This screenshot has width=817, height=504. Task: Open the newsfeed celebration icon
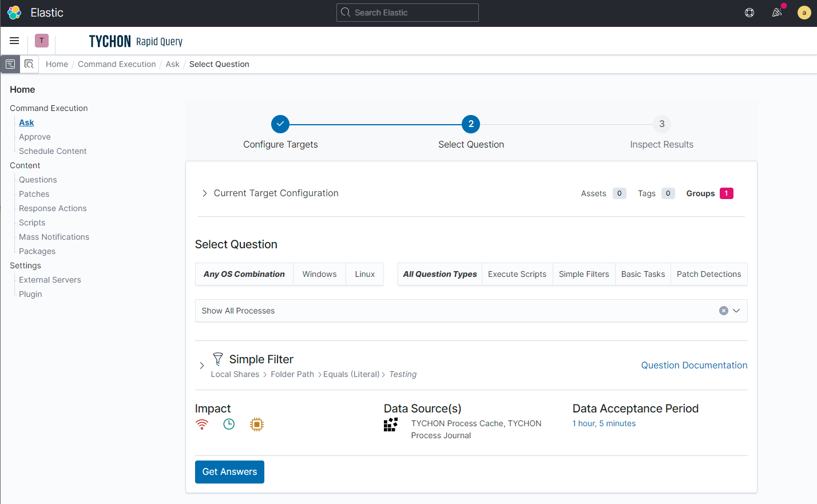click(x=777, y=13)
